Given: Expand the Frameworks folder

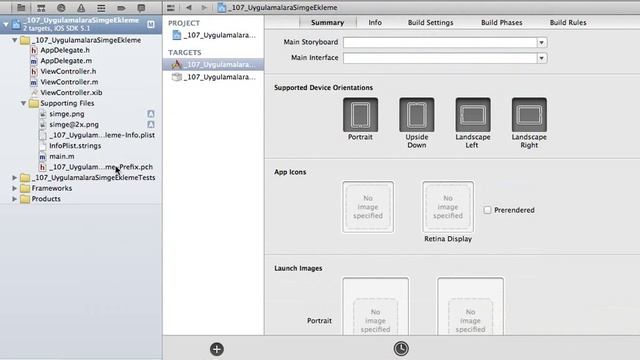Looking at the screenshot, I should click(15, 188).
